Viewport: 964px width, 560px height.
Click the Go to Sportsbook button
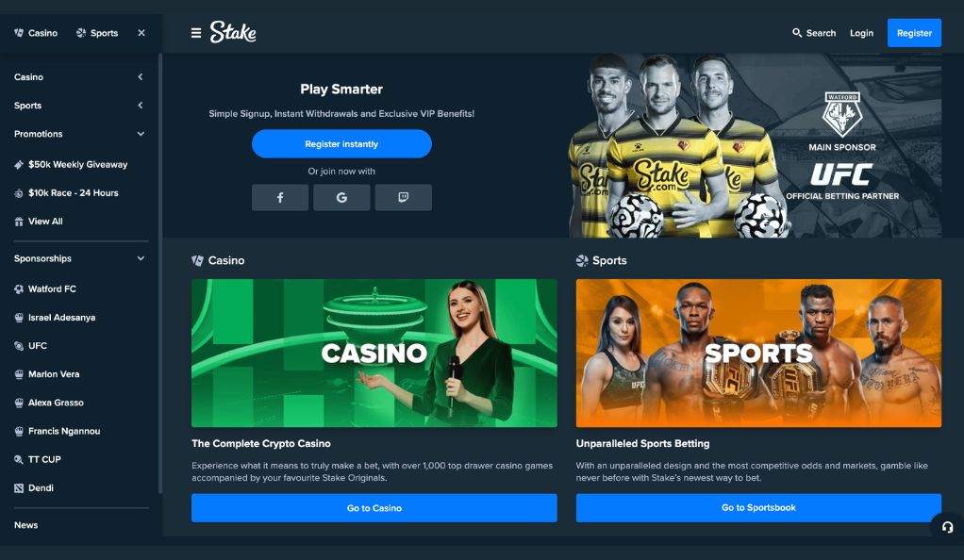point(758,508)
